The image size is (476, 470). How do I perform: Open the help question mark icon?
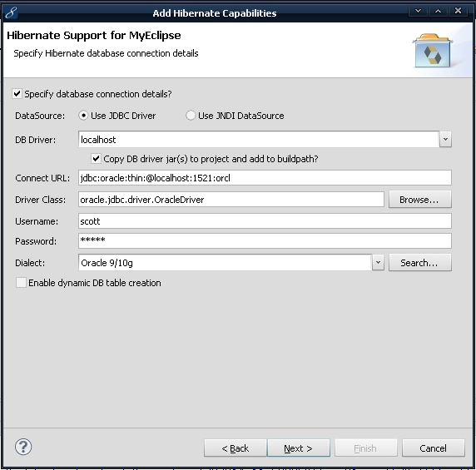click(x=23, y=447)
